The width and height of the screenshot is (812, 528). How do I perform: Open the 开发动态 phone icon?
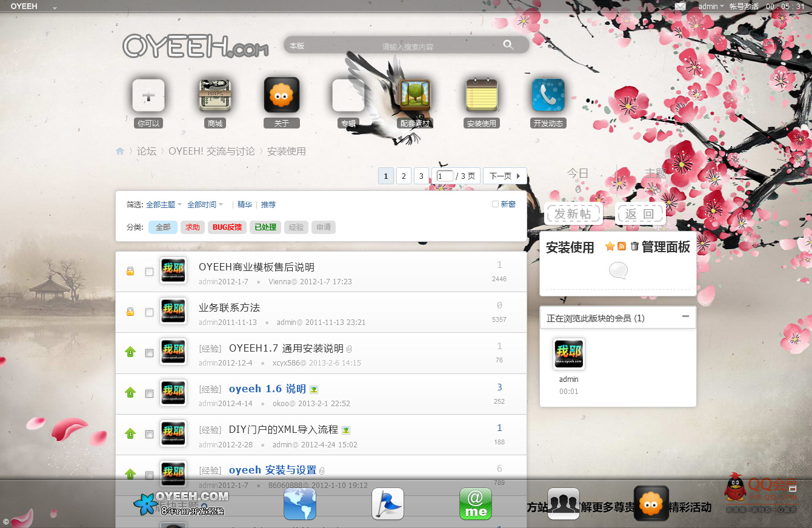(x=548, y=95)
